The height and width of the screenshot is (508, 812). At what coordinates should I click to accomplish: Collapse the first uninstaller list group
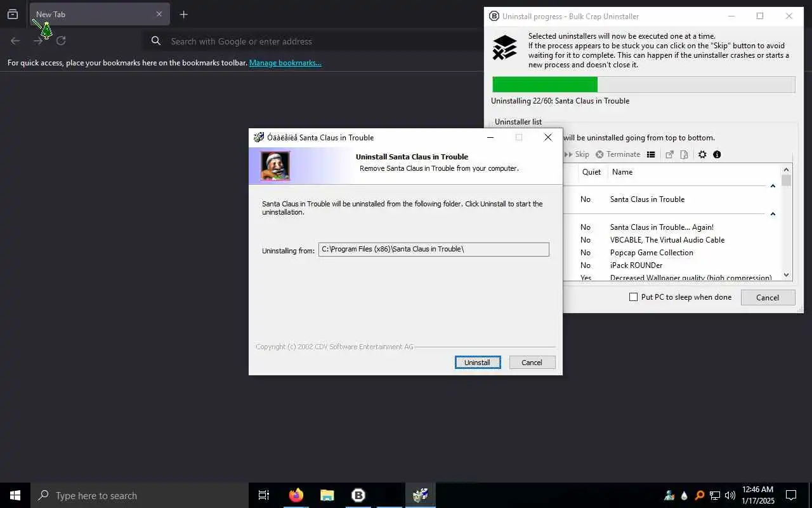[773, 186]
